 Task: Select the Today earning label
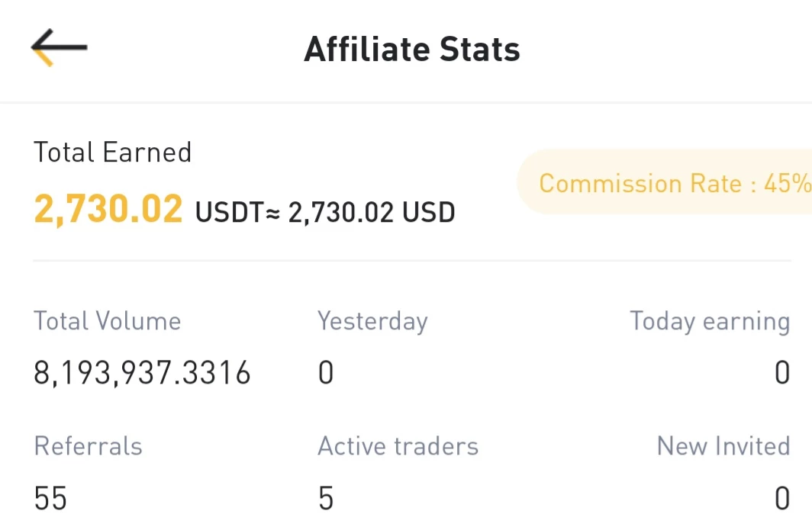[x=710, y=322]
